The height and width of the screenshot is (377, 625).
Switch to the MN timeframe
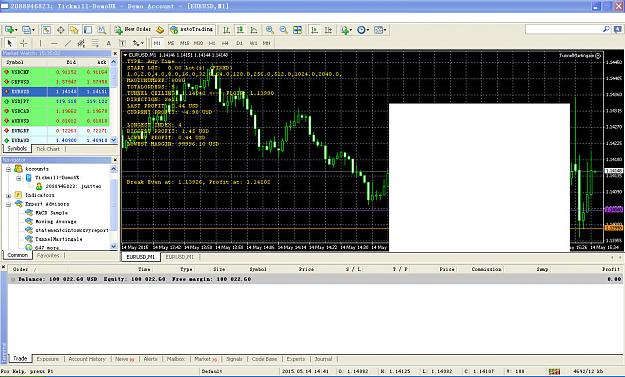click(266, 43)
